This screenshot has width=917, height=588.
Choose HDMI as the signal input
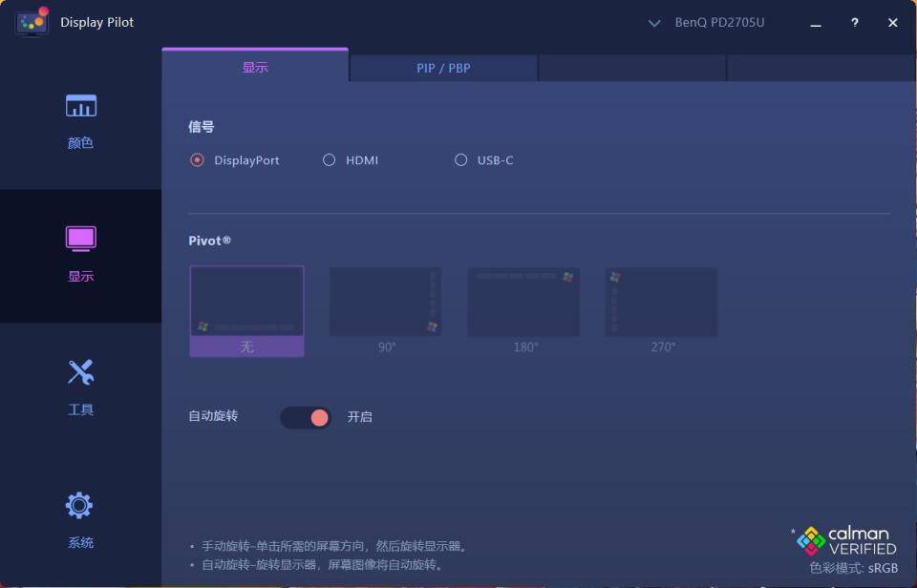(x=330, y=160)
